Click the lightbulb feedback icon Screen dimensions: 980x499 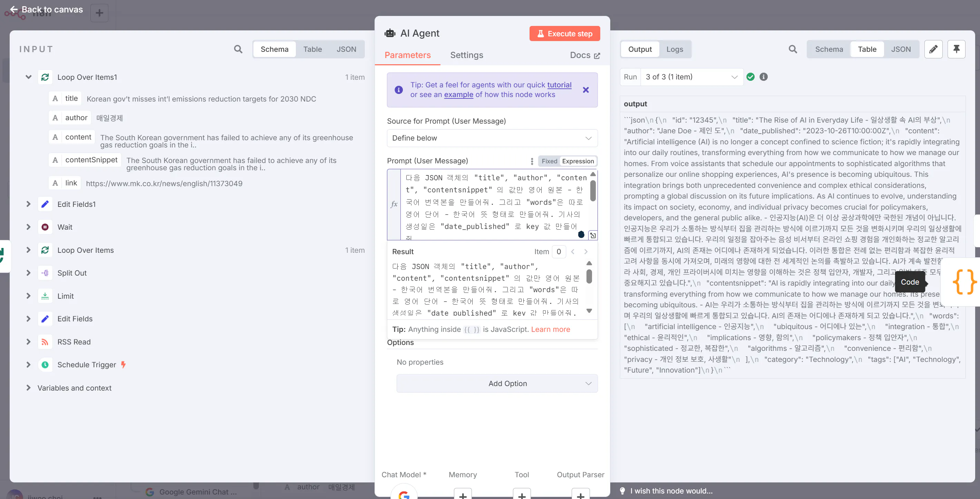(622, 491)
